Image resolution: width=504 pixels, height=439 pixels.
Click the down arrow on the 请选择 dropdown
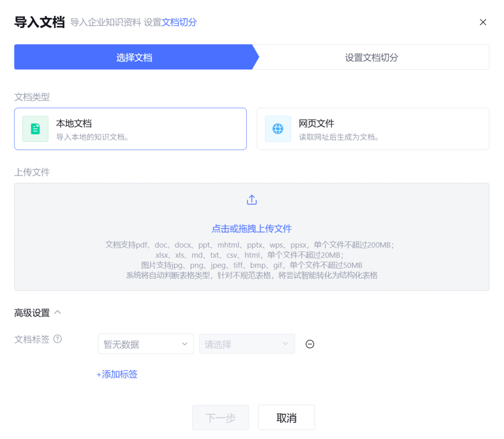click(x=286, y=344)
